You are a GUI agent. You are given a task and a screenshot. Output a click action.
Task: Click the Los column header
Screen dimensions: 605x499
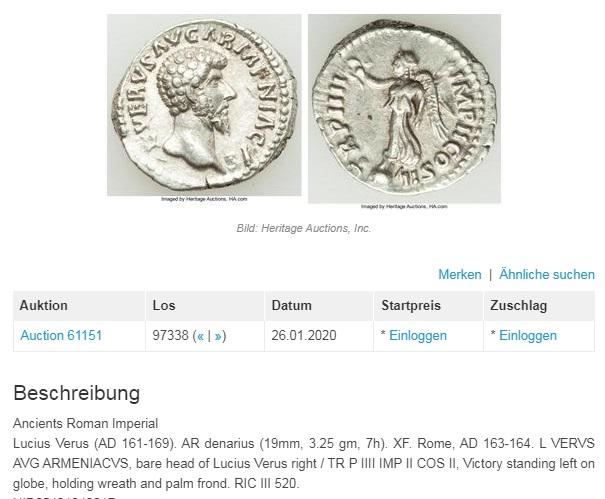pos(205,306)
